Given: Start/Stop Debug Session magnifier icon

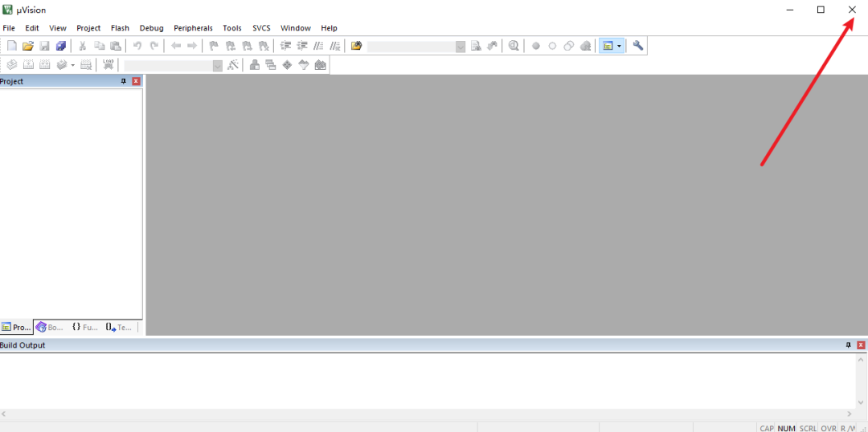Looking at the screenshot, I should [514, 46].
